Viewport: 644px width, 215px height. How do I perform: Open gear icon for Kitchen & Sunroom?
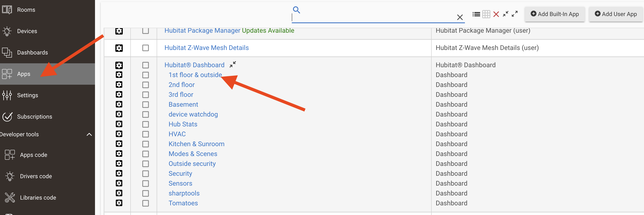[x=119, y=144]
